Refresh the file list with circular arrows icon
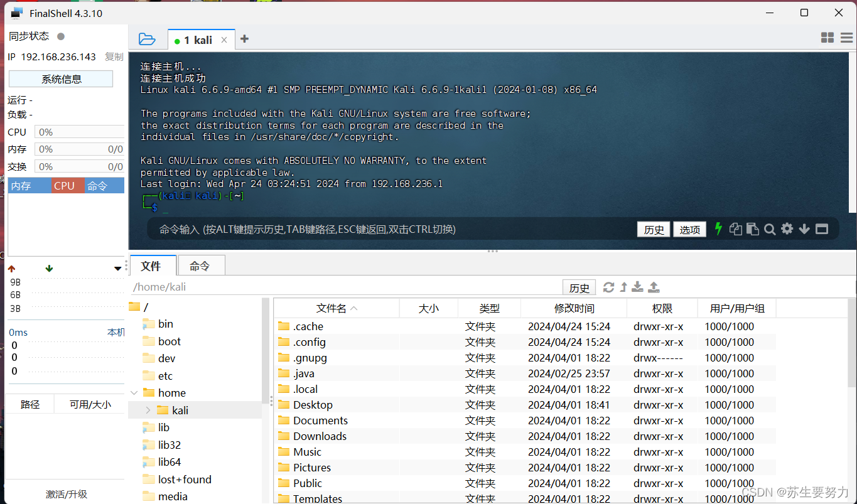The image size is (857, 504). point(608,287)
